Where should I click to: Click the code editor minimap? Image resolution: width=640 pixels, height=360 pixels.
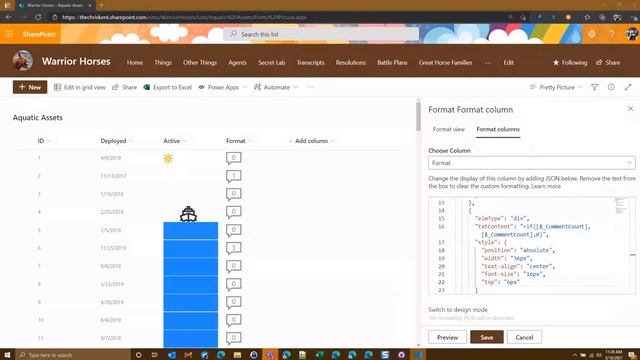point(621,205)
